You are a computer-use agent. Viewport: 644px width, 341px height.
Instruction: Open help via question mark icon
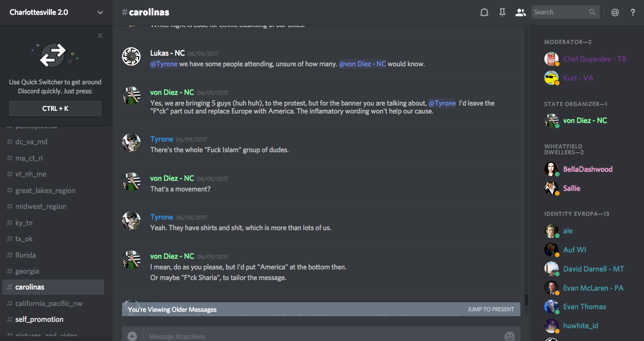click(633, 12)
